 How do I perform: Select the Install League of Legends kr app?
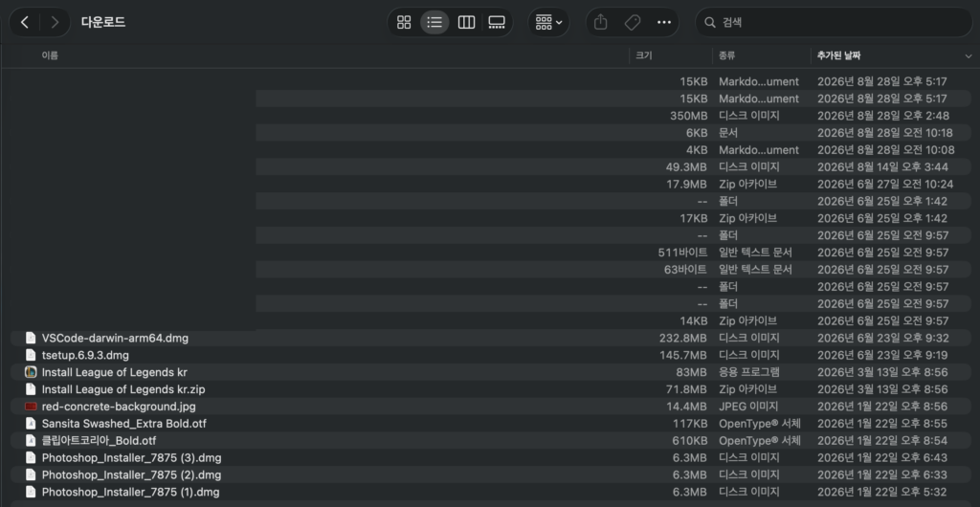click(115, 372)
